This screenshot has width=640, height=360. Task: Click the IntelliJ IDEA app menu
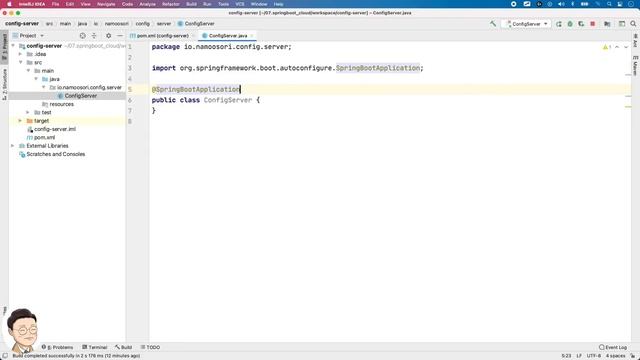click(32, 4)
